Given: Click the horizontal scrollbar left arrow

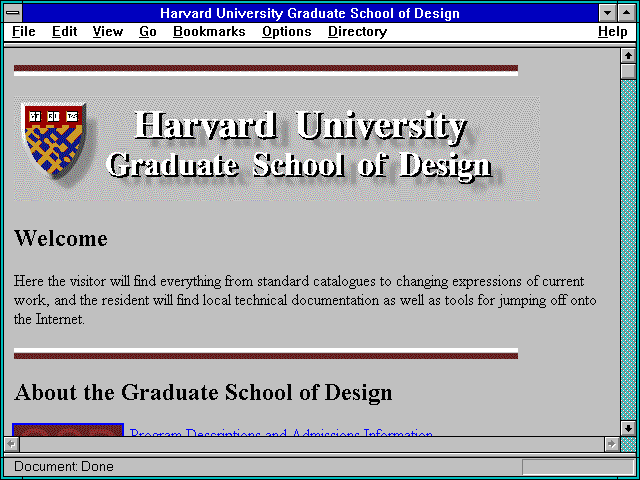Looking at the screenshot, I should coord(11,444).
